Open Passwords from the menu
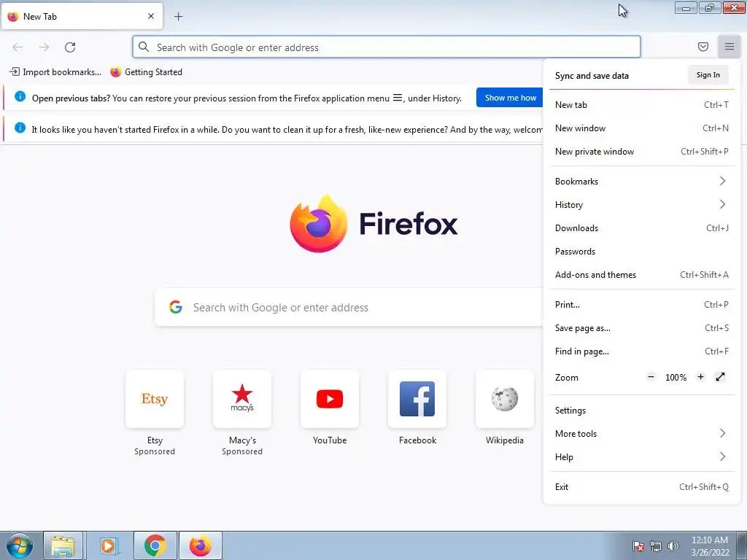747x560 pixels. tap(642, 251)
